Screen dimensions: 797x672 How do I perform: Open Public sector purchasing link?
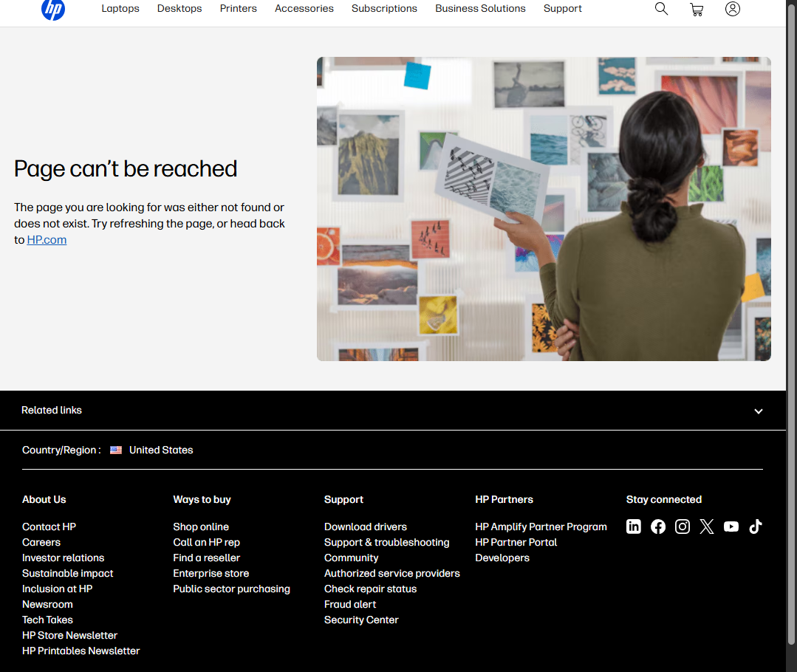231,589
